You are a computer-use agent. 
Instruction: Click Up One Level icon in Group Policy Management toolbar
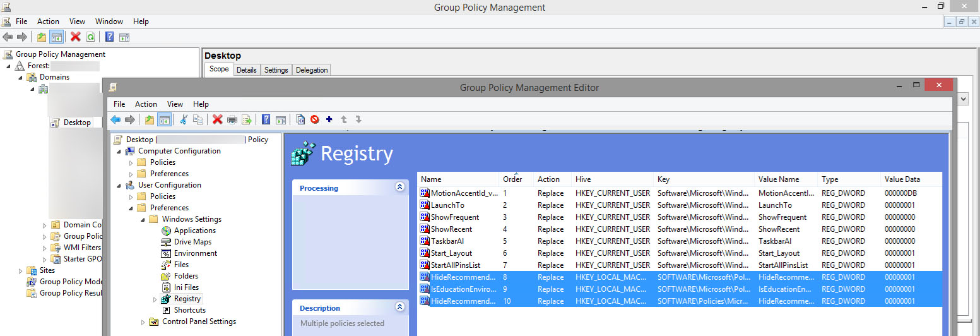(x=42, y=37)
